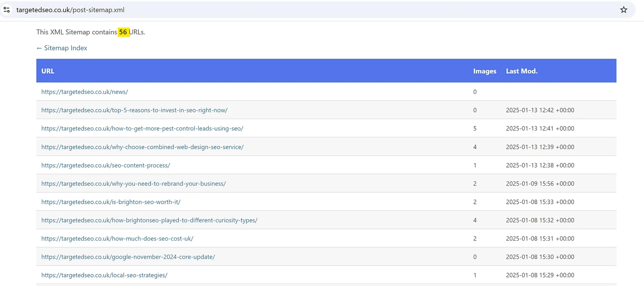The image size is (644, 286).
Task: Open the targetedseo.co.uk/news/ link
Action: point(85,92)
